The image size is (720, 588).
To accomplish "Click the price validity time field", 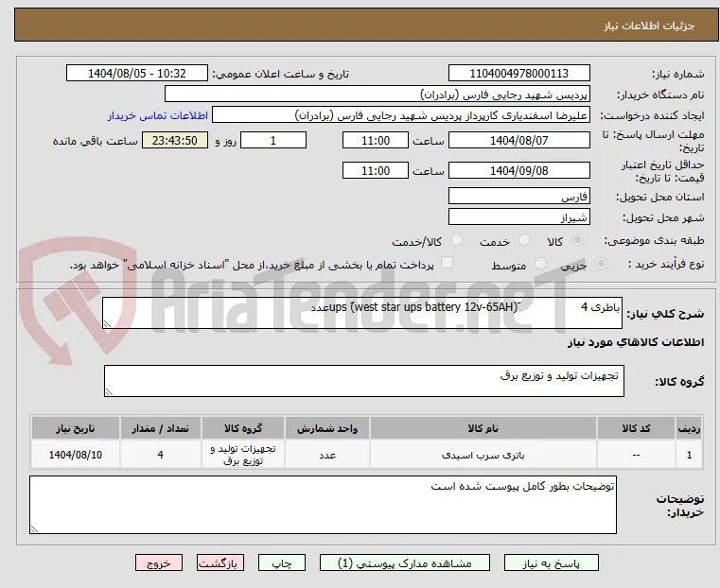I will point(376,170).
